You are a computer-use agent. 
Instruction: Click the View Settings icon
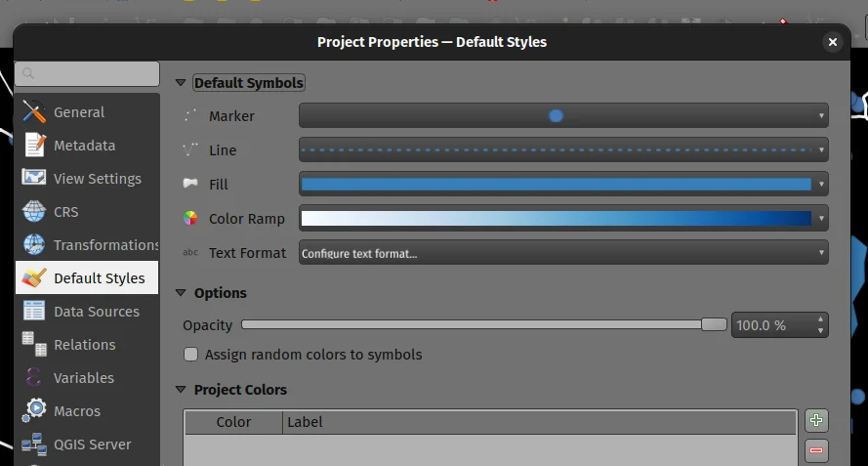tap(34, 179)
